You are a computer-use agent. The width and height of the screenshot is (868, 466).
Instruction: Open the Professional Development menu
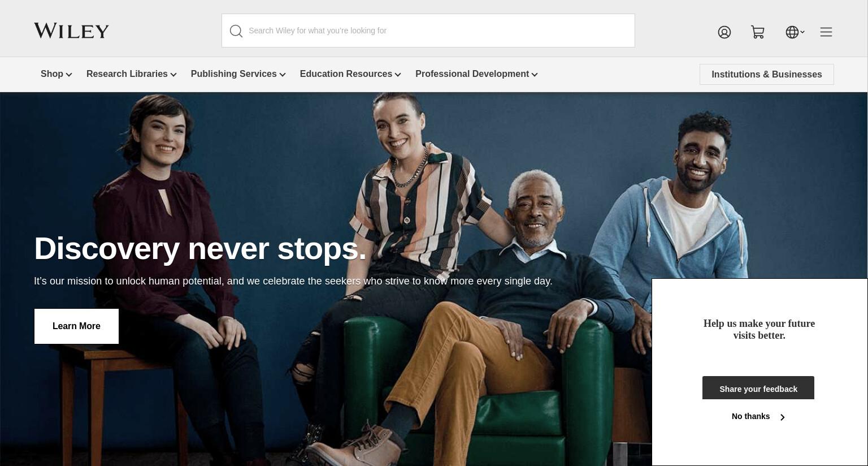click(x=476, y=74)
